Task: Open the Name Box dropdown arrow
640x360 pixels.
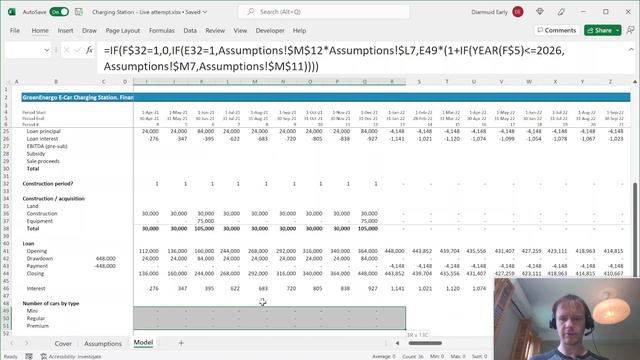Action: point(47,50)
